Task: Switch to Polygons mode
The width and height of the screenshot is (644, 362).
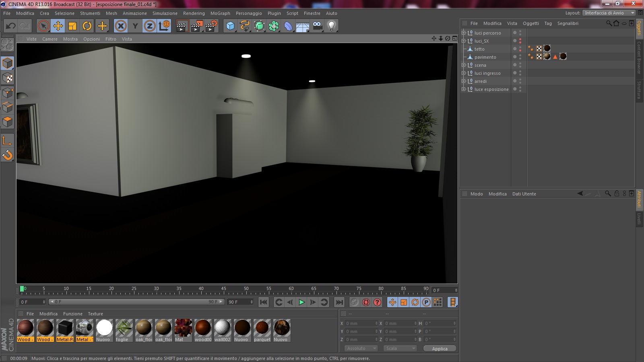Action: coord(8,121)
